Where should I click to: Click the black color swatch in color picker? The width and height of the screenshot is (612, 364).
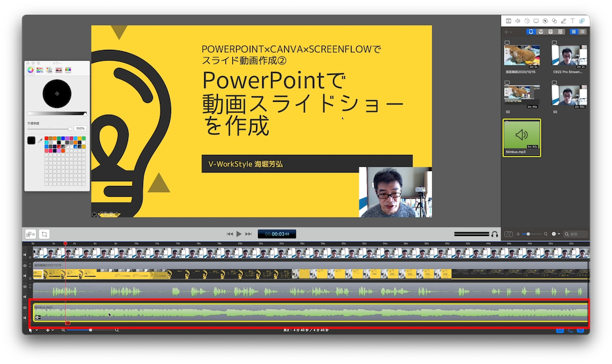31,142
